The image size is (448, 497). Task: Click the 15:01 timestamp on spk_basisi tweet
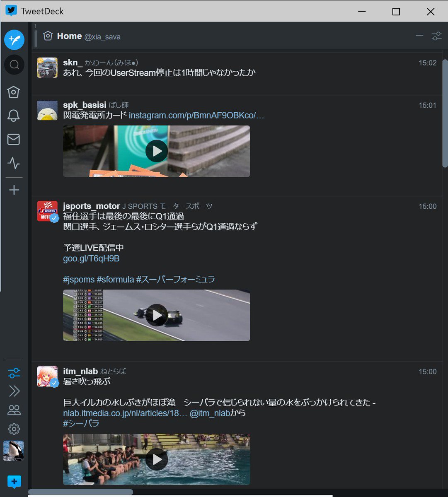point(427,105)
